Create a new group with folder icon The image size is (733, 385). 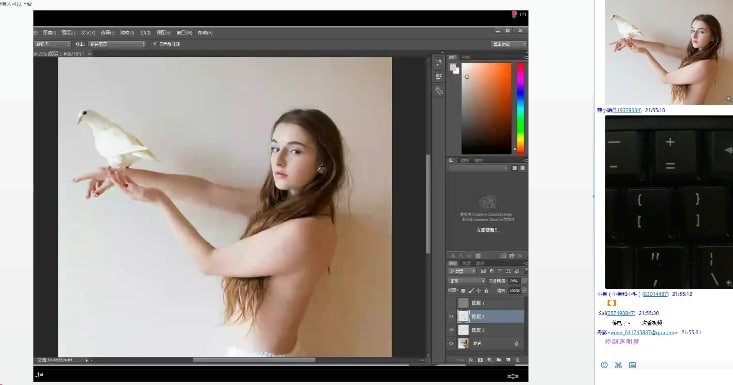pos(499,360)
